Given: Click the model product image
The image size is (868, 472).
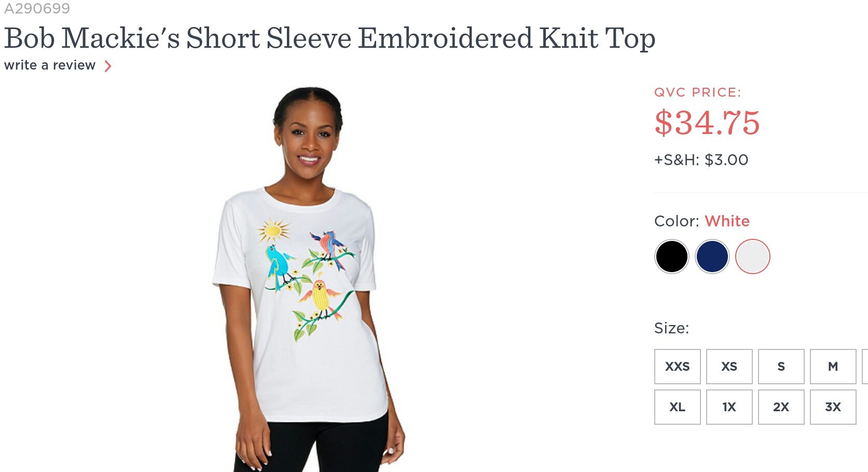Looking at the screenshot, I should coord(309,279).
